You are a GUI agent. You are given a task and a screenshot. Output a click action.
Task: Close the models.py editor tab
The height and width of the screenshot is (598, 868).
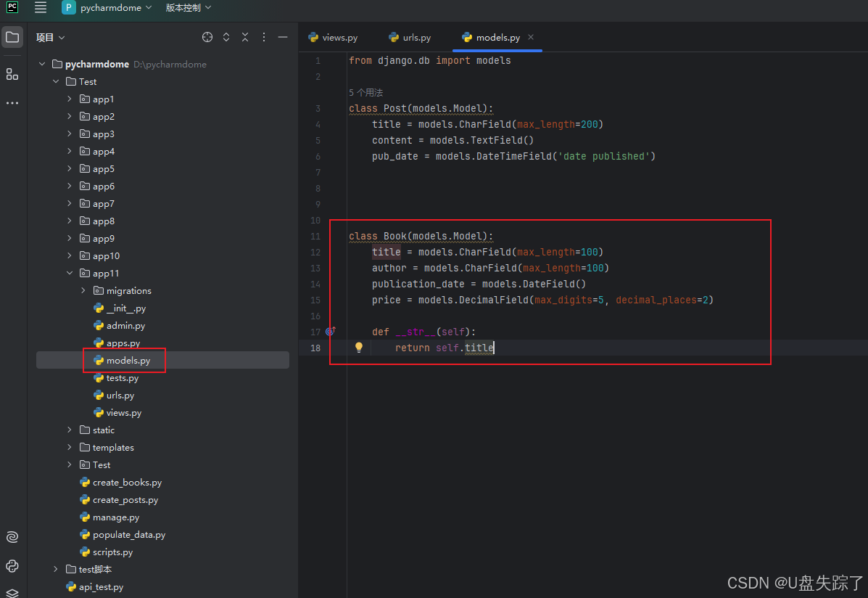pyautogui.click(x=531, y=38)
